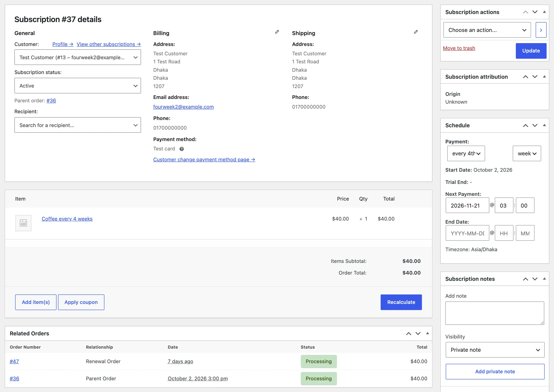This screenshot has width=554, height=392.
Task: Open parent order #36 link in General
Action: 51,101
